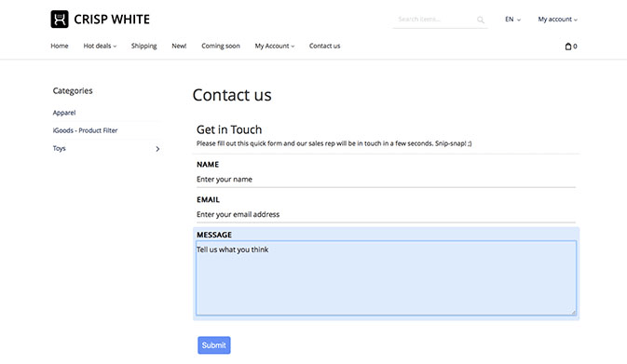The image size is (627, 364).
Task: Open Contact us in navigation bar
Action: [325, 46]
